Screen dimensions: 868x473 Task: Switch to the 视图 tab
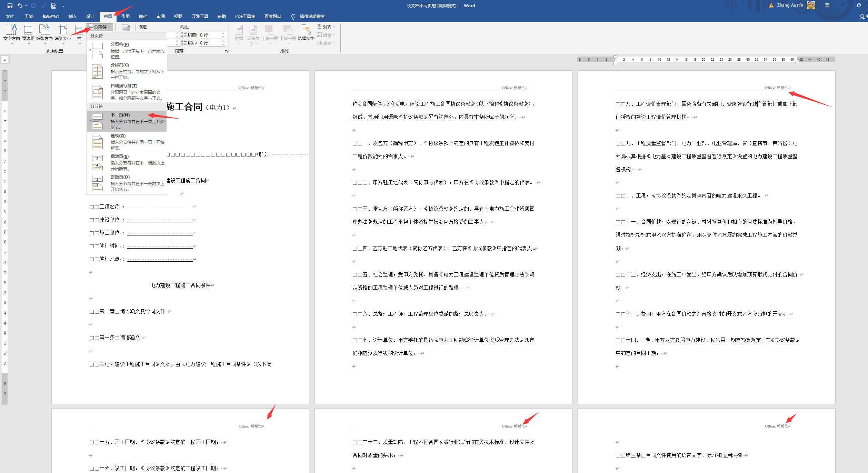178,16
